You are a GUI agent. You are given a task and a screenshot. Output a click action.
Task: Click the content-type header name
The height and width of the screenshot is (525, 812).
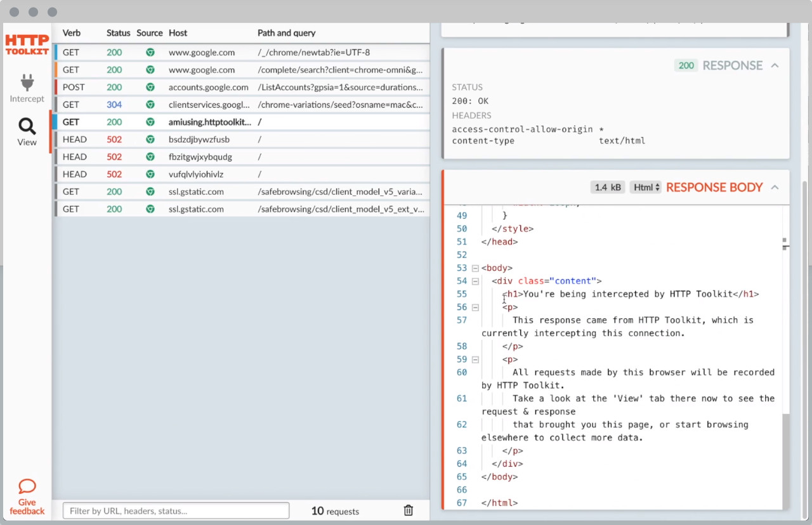[483, 141]
